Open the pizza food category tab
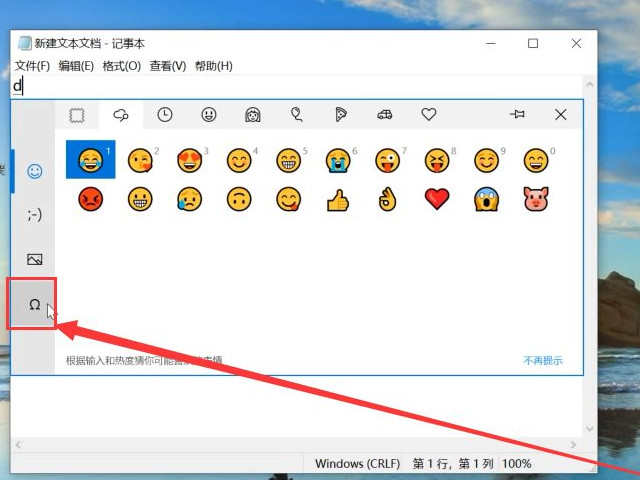This screenshot has height=480, width=640. click(x=341, y=115)
